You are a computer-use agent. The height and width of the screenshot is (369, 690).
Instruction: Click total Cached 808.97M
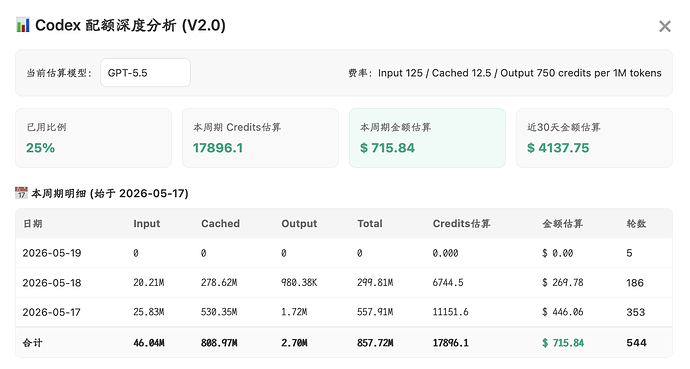(219, 343)
